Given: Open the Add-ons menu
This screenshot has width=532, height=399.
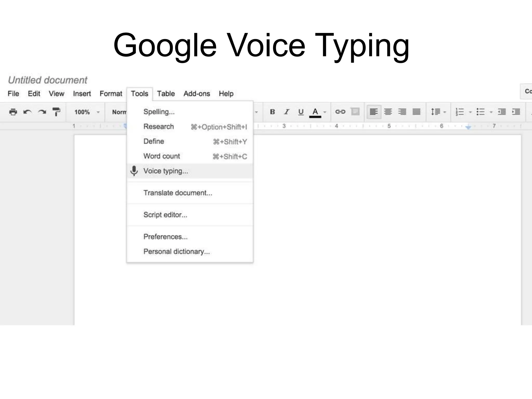Looking at the screenshot, I should tap(197, 94).
